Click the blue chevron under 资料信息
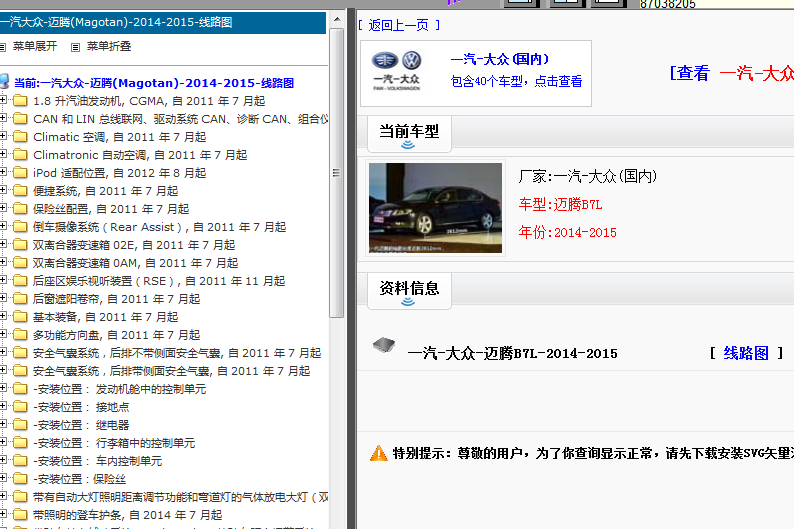The image size is (794, 529). coord(408,302)
